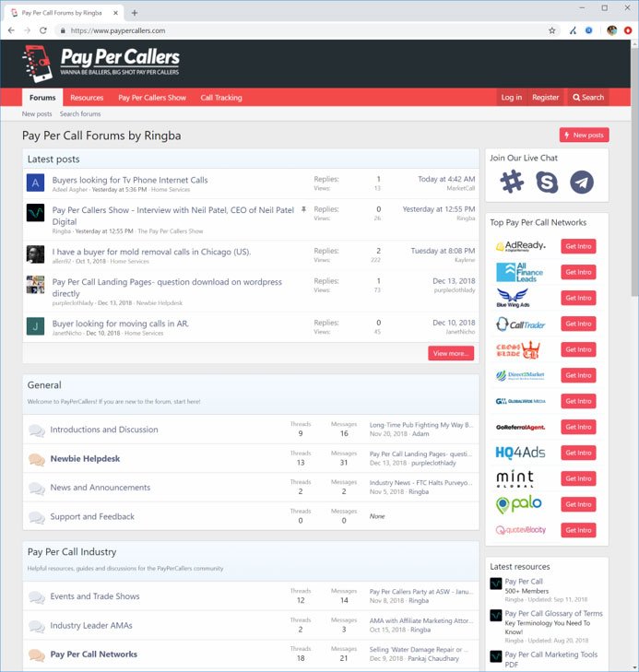This screenshot has width=639, height=672.
Task: Click the browser address bar URL
Action: click(x=118, y=30)
